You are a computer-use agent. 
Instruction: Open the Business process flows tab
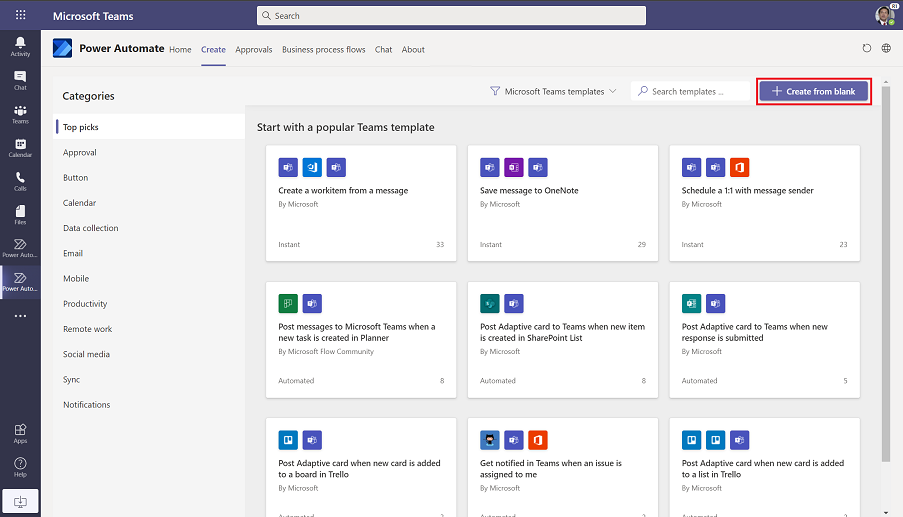click(x=324, y=50)
